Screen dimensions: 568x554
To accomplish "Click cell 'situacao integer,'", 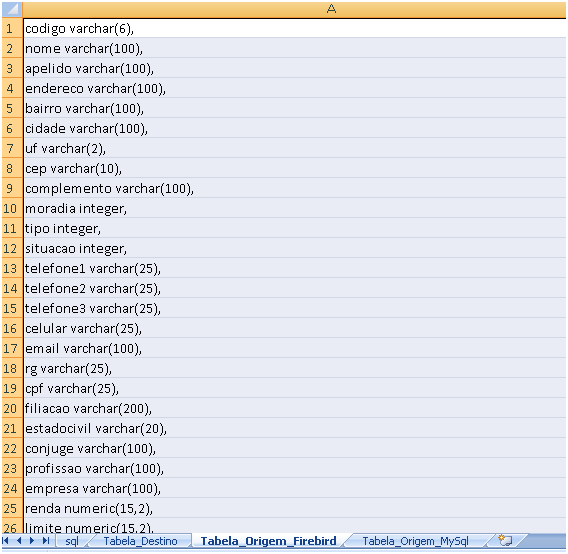I will 295,248.
